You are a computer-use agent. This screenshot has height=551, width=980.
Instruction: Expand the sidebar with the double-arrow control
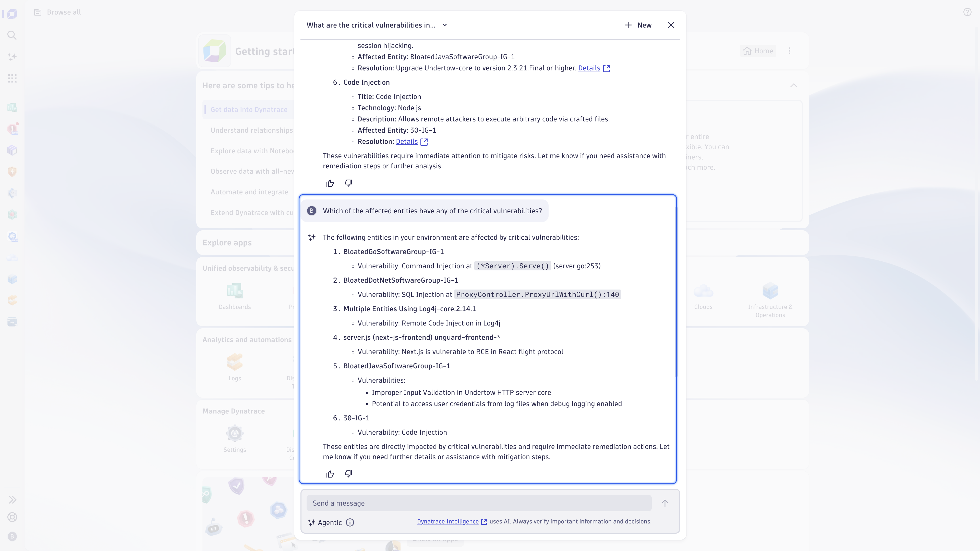[x=13, y=500]
